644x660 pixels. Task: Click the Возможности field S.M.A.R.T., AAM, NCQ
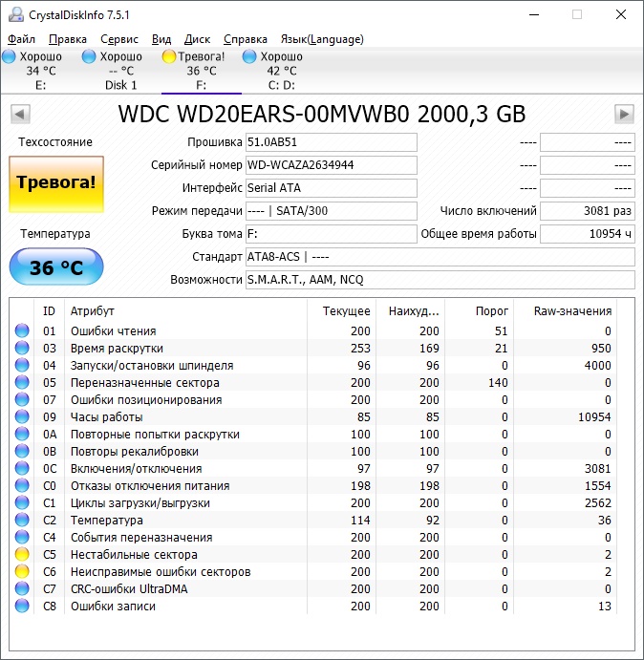(x=440, y=280)
